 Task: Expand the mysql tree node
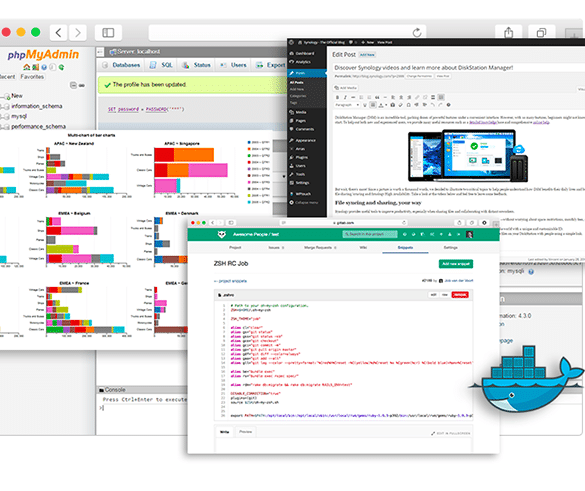coord(1,117)
